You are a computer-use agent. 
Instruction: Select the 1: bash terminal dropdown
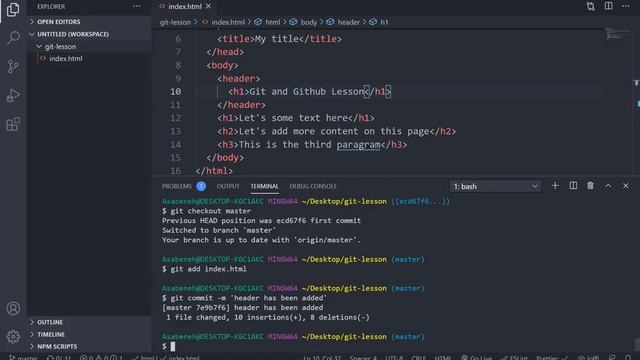click(496, 187)
